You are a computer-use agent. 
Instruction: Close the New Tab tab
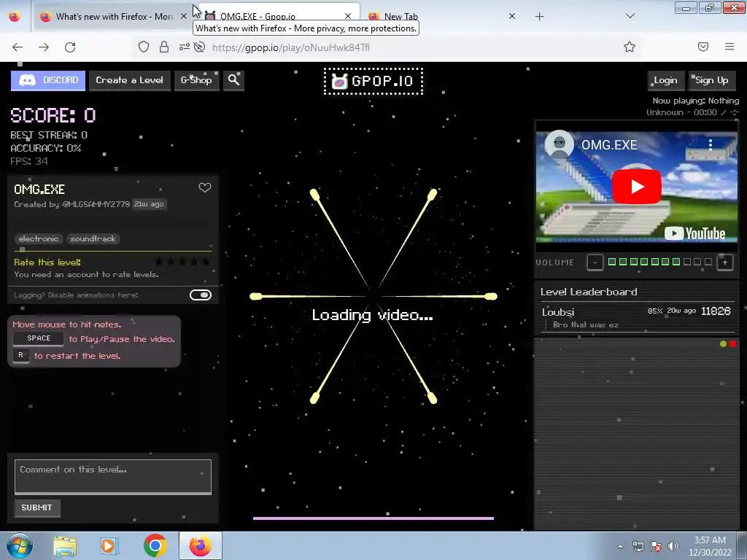[512, 16]
